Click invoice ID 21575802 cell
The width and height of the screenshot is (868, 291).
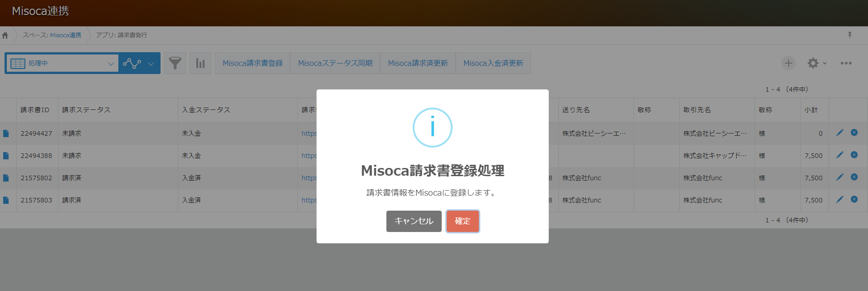[36, 178]
